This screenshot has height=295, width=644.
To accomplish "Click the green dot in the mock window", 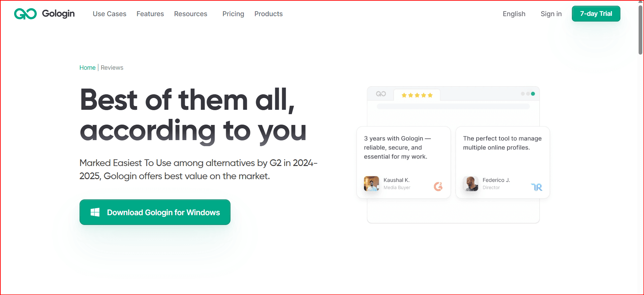I will 533,94.
